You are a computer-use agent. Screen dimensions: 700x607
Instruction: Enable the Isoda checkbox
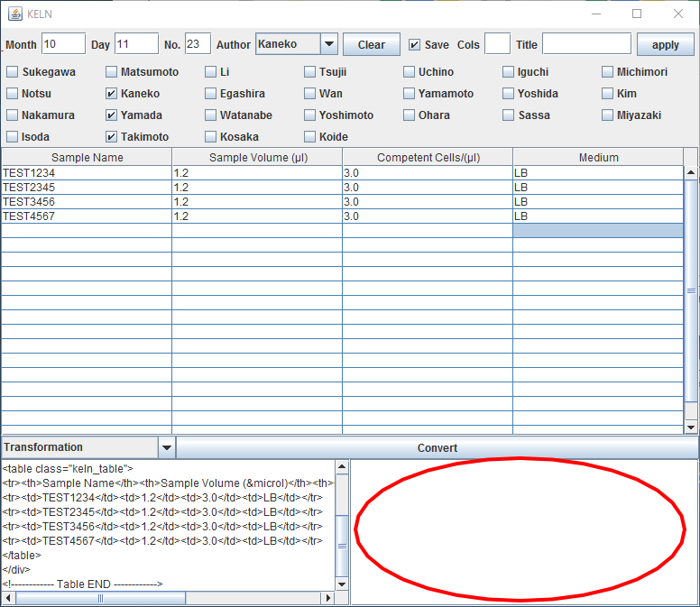point(13,136)
